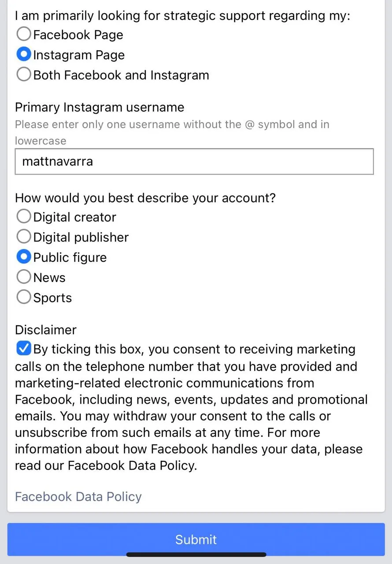Click the 'Instagram Page' label text
Screen dimensions: 392x564
point(79,55)
